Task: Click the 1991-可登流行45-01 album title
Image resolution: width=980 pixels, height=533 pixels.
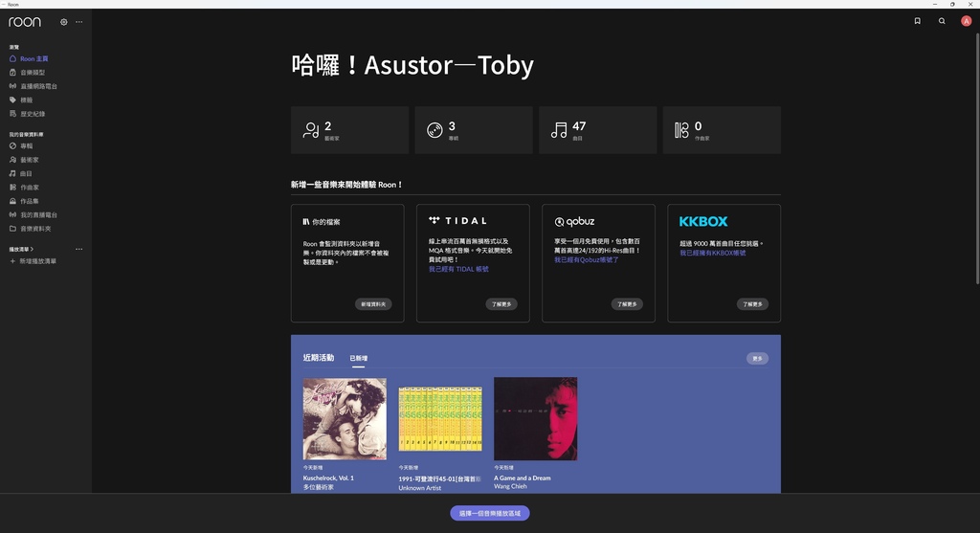Action: [x=440, y=479]
